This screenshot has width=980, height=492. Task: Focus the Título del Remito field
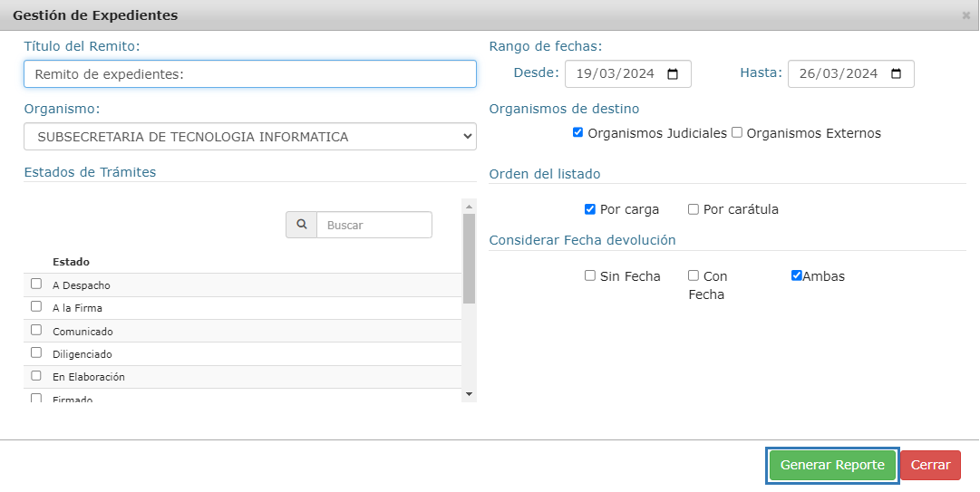(250, 74)
